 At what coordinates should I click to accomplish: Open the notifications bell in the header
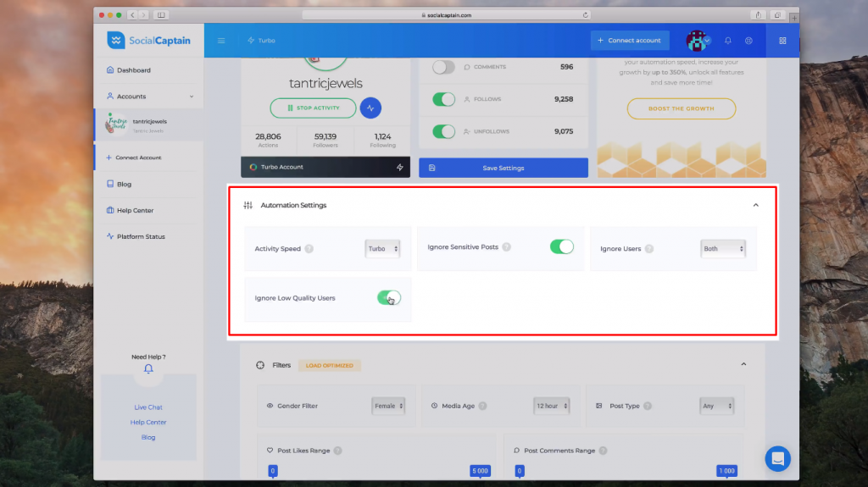[728, 41]
